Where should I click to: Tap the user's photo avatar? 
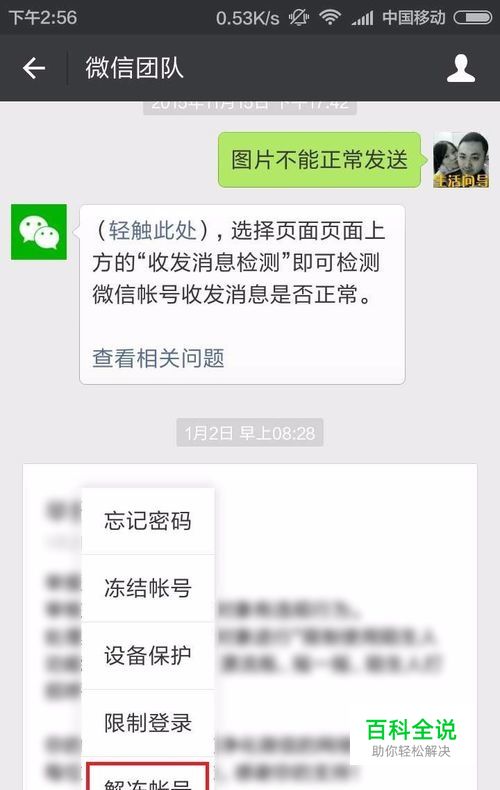tap(461, 160)
